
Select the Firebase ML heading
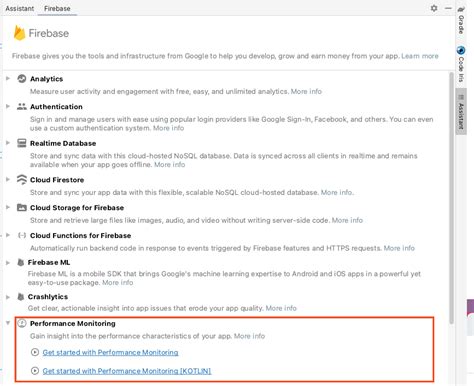49,263
